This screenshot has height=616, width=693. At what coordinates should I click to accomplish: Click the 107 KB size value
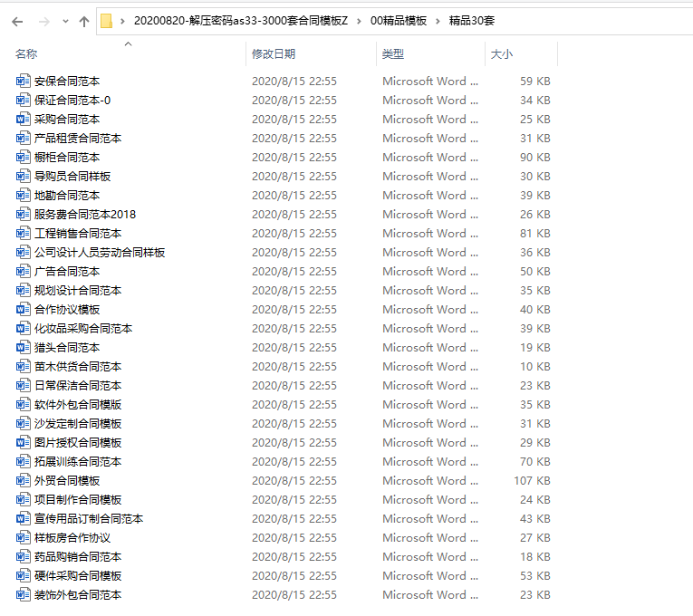(x=532, y=480)
